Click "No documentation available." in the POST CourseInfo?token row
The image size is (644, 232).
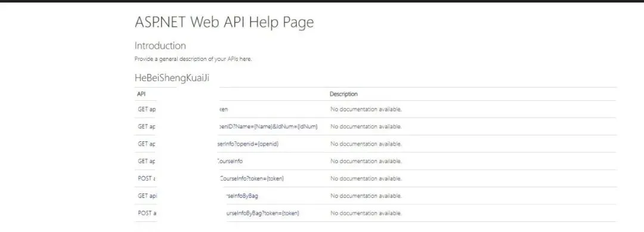[366, 178]
